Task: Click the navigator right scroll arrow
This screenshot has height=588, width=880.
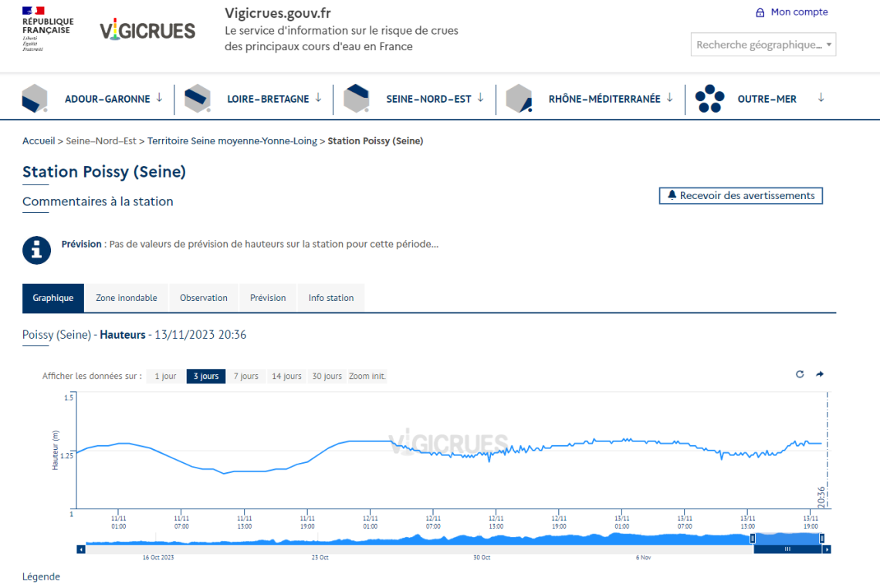Action: tap(826, 549)
